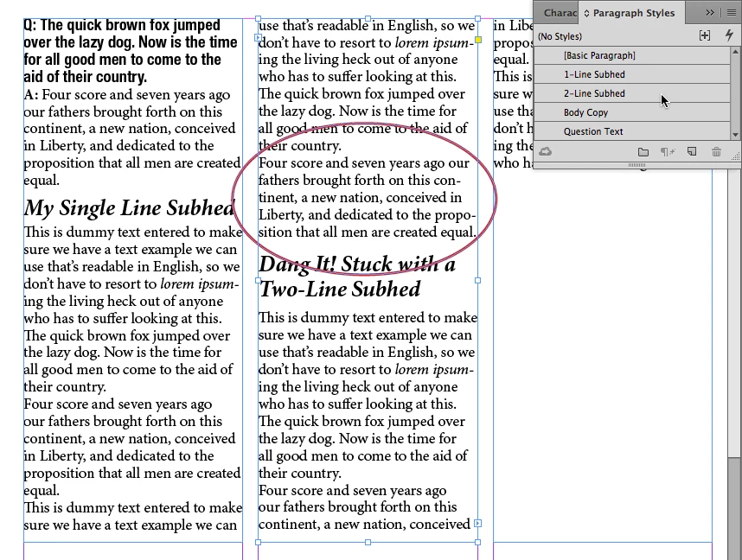
Task: Click the text frame bottom-center handle
Action: click(368, 543)
